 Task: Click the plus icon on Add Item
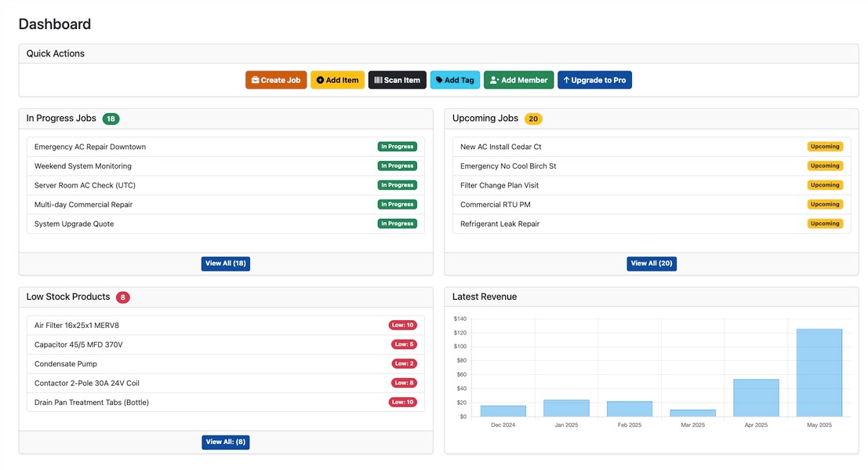pyautogui.click(x=319, y=79)
